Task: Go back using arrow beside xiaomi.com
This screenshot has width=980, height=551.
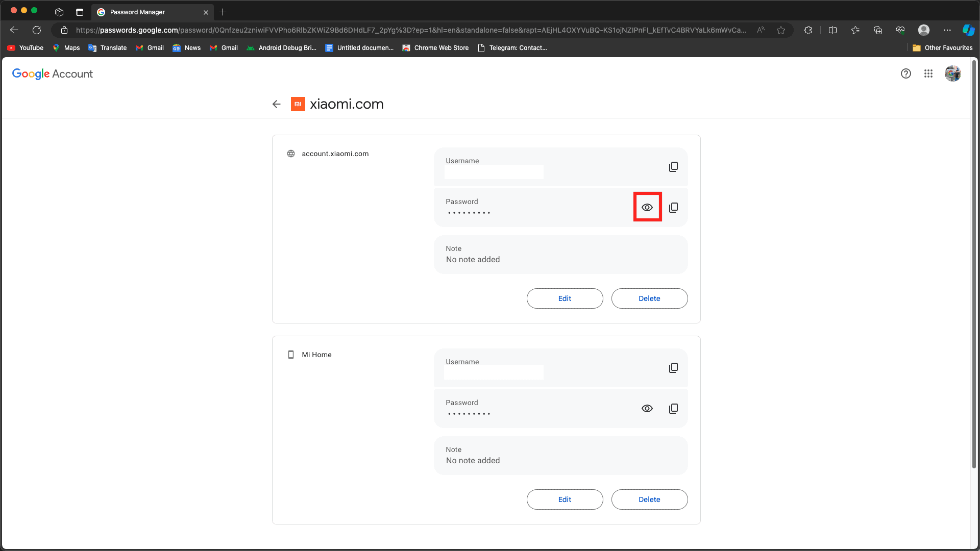Action: point(277,104)
